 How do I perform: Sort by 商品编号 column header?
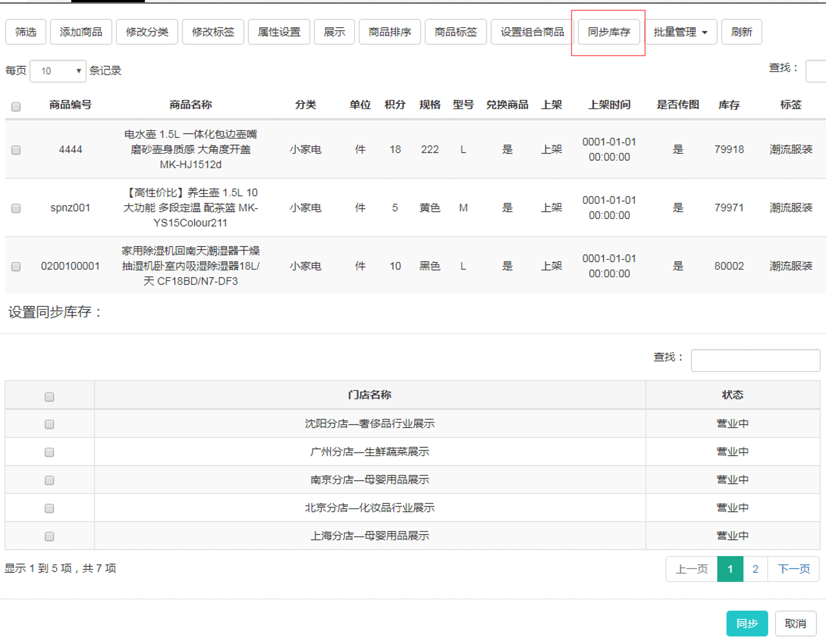coord(70,105)
